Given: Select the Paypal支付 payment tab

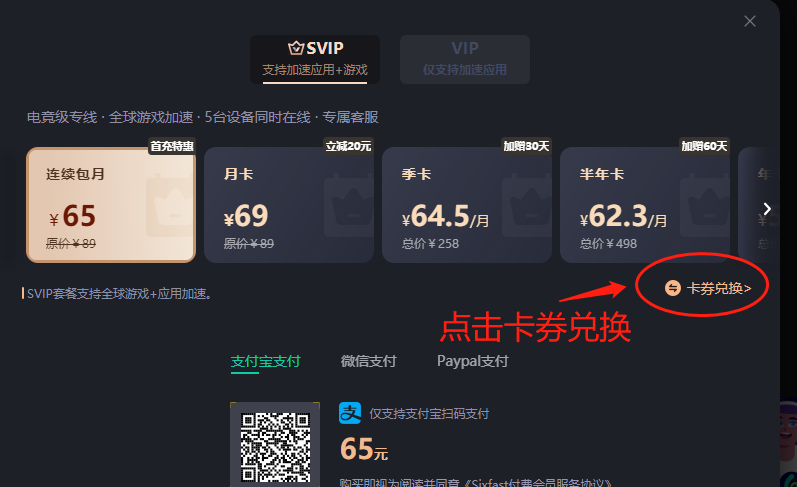Looking at the screenshot, I should [x=473, y=361].
